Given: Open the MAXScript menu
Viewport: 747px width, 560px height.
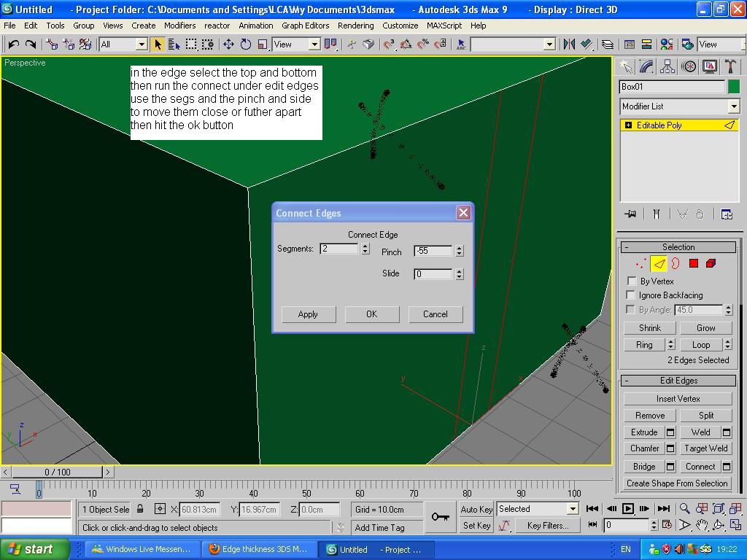Looking at the screenshot, I should 444,26.
